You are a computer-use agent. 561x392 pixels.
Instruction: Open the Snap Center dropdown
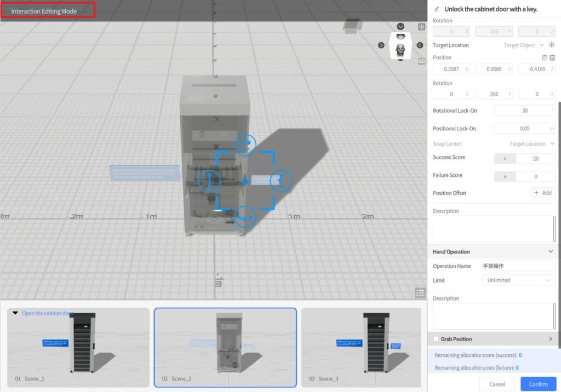click(531, 144)
